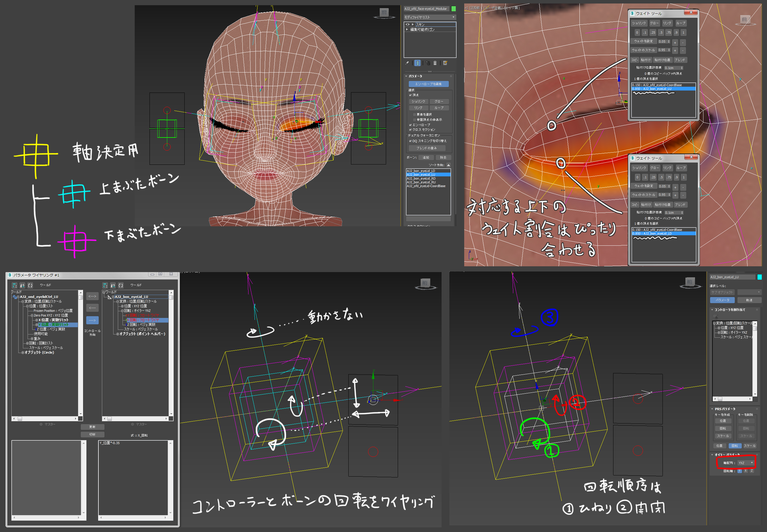Click the ViewCube in the wiring viewport
Screen dimensions: 767x532
[425, 284]
